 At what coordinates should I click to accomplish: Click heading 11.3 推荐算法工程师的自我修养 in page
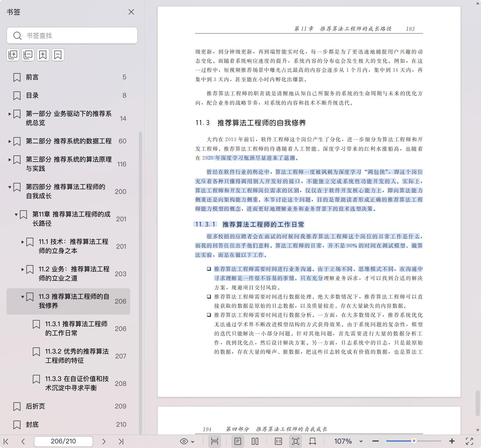pyautogui.click(x=250, y=123)
